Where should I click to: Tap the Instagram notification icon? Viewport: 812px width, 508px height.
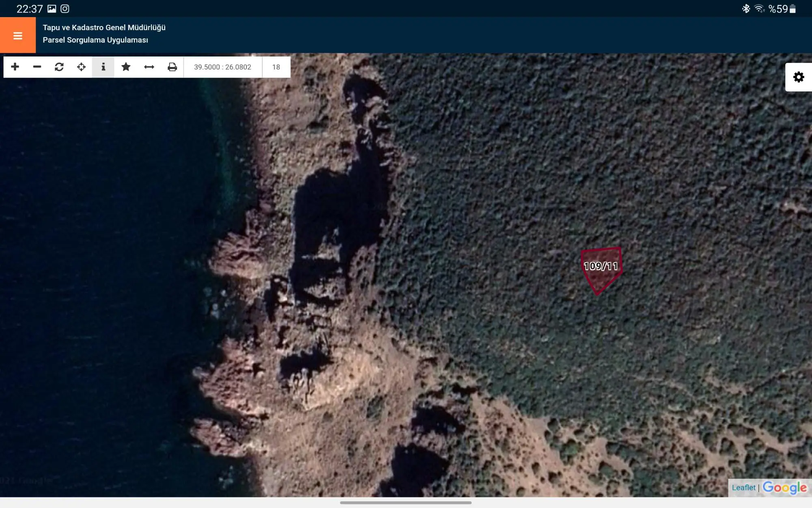click(x=65, y=9)
